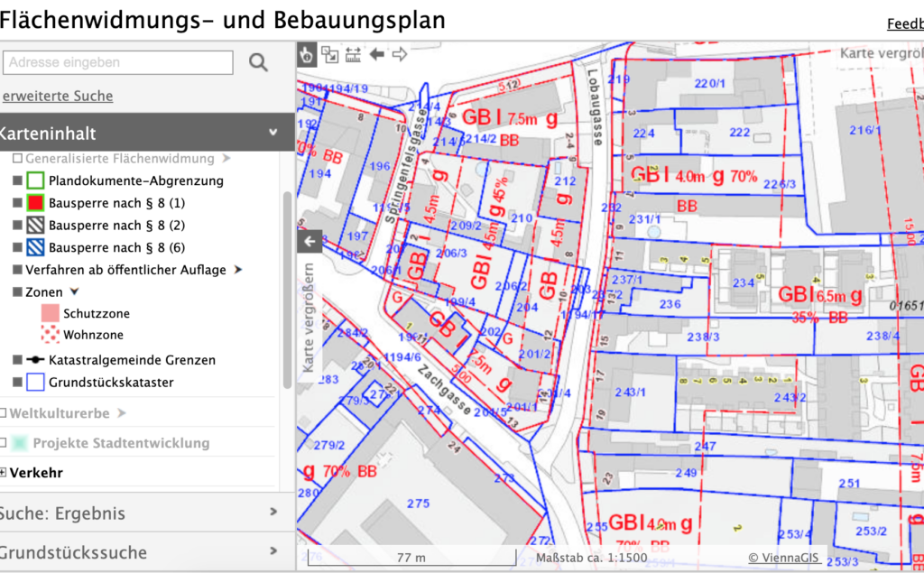Click the 77 m scale bar
The width and height of the screenshot is (924, 573).
tap(411, 558)
